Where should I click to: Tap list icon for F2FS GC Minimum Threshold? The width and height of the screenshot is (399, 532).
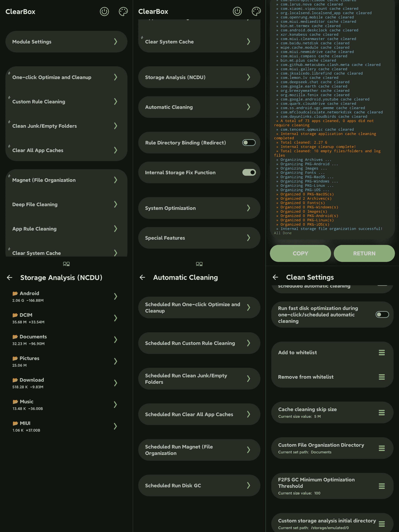pos(382,486)
